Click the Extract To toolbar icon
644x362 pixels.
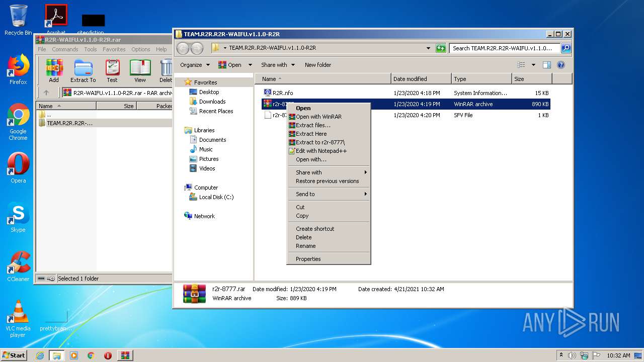pyautogui.click(x=83, y=70)
